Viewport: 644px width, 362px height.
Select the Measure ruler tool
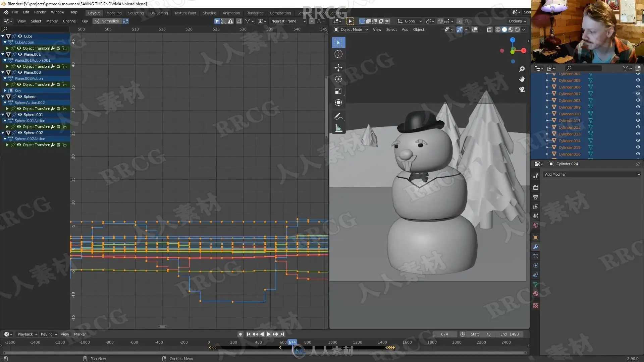(338, 128)
